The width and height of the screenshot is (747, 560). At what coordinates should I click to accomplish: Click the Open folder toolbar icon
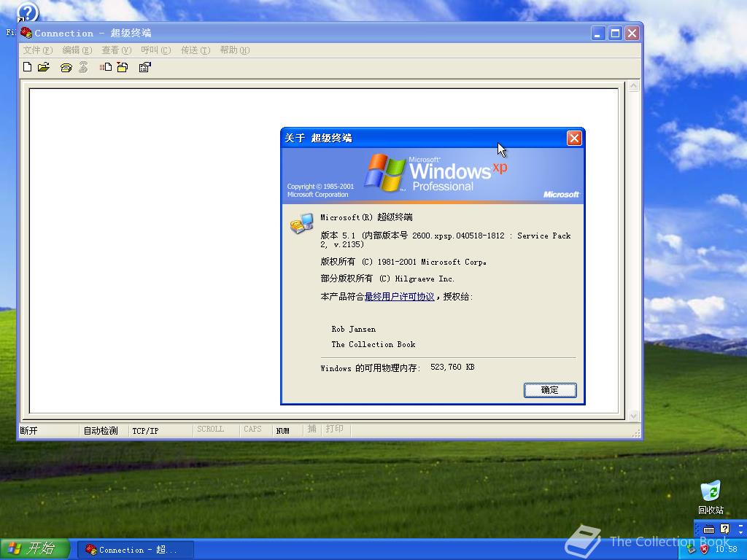coord(43,67)
